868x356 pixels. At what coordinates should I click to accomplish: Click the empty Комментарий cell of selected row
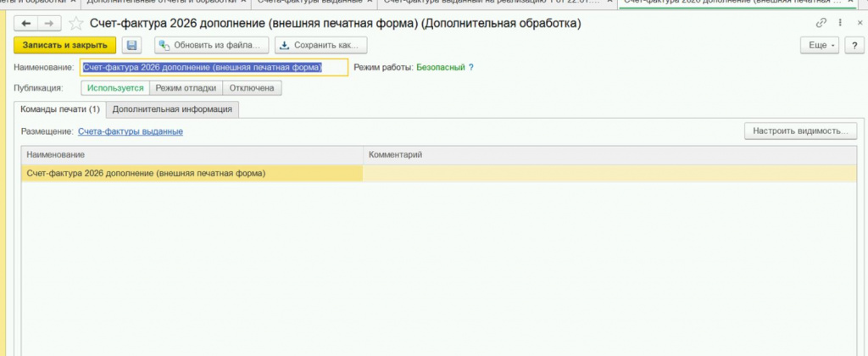point(610,173)
